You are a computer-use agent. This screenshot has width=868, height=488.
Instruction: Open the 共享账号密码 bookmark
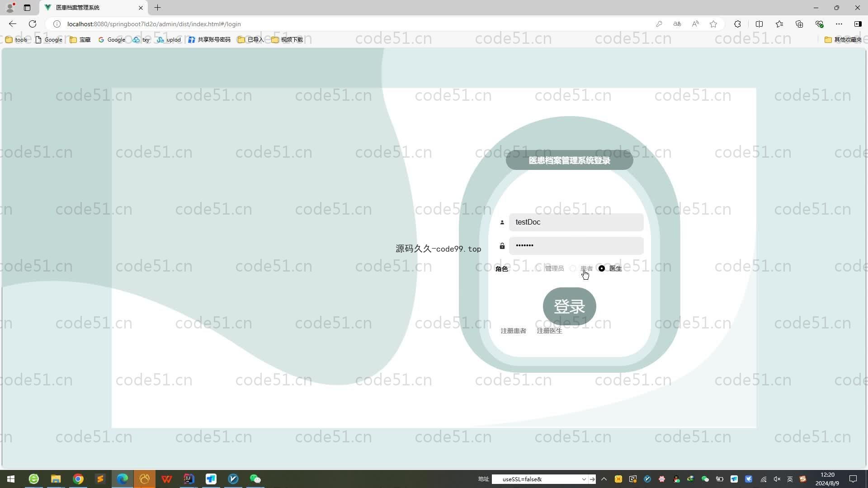tap(209, 40)
